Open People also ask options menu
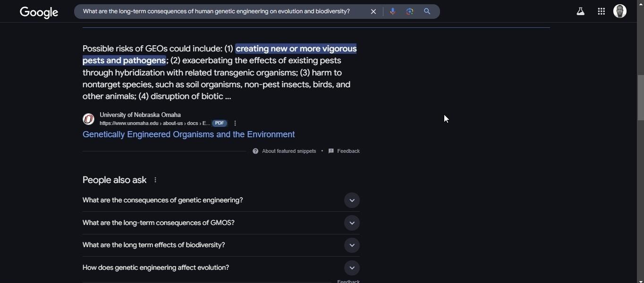This screenshot has height=283, width=644. (155, 180)
